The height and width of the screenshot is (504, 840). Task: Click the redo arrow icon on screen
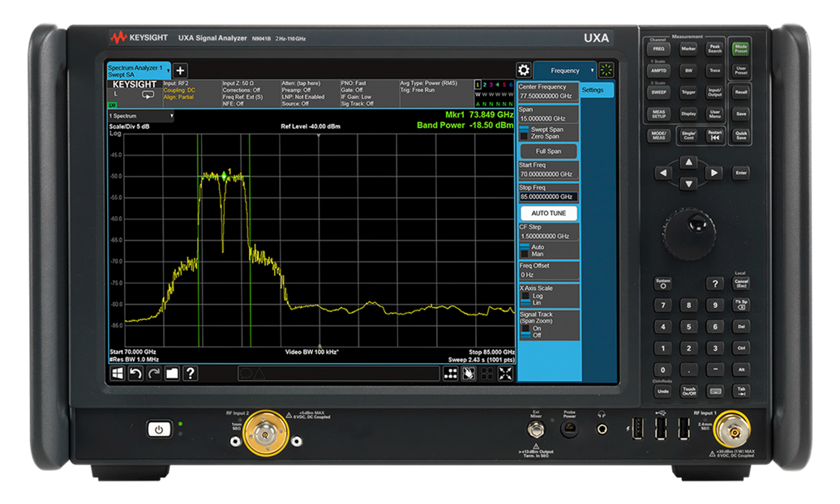pyautogui.click(x=154, y=374)
